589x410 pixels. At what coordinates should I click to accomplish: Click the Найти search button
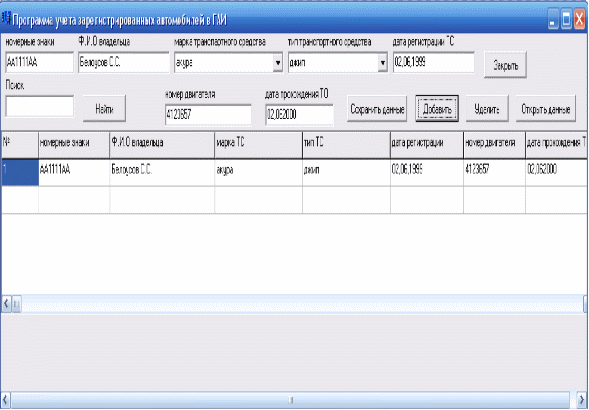click(x=104, y=109)
